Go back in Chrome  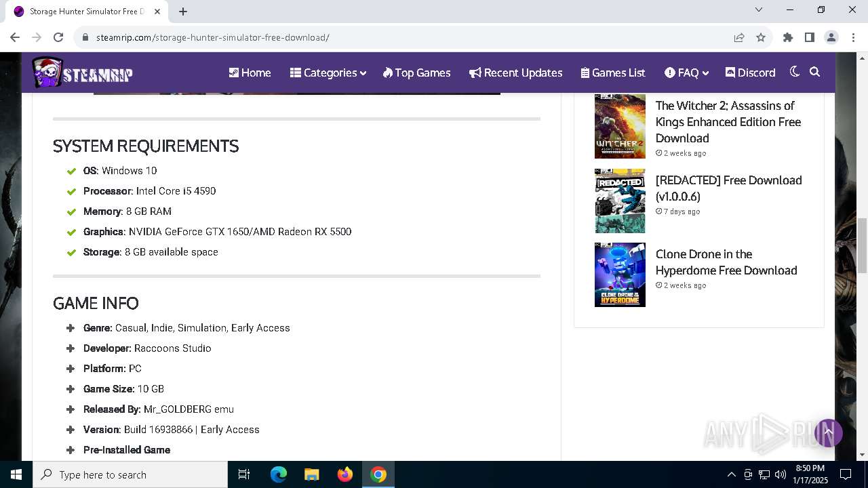15,37
